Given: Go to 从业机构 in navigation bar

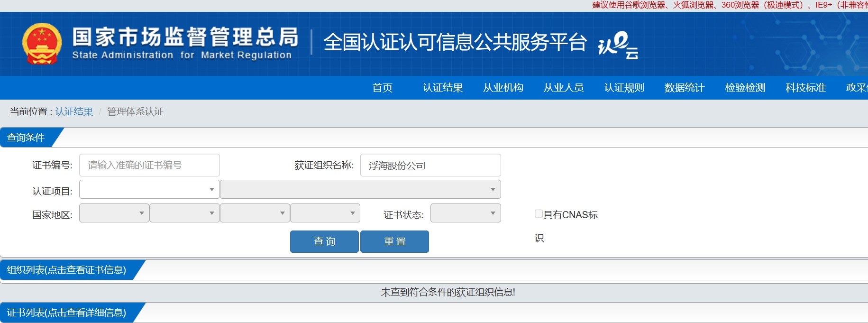Looking at the screenshot, I should click(503, 88).
